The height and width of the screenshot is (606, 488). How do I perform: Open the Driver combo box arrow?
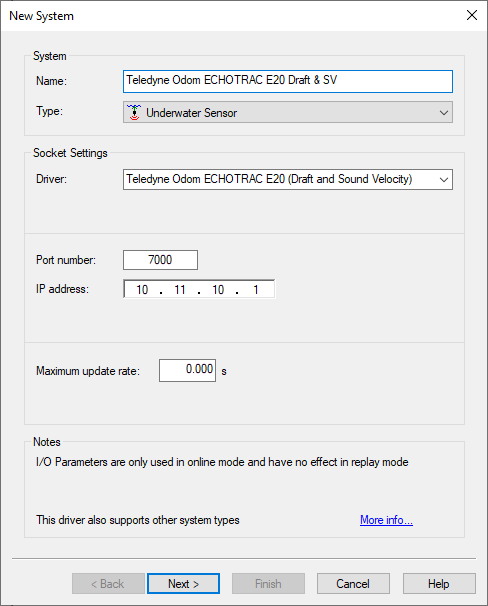pos(444,179)
